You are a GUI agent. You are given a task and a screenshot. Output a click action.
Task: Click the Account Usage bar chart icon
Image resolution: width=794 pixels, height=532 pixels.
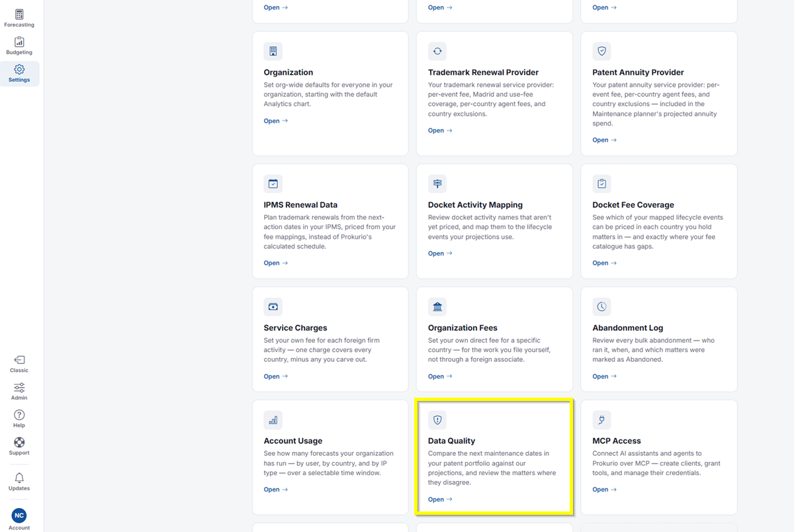point(273,420)
